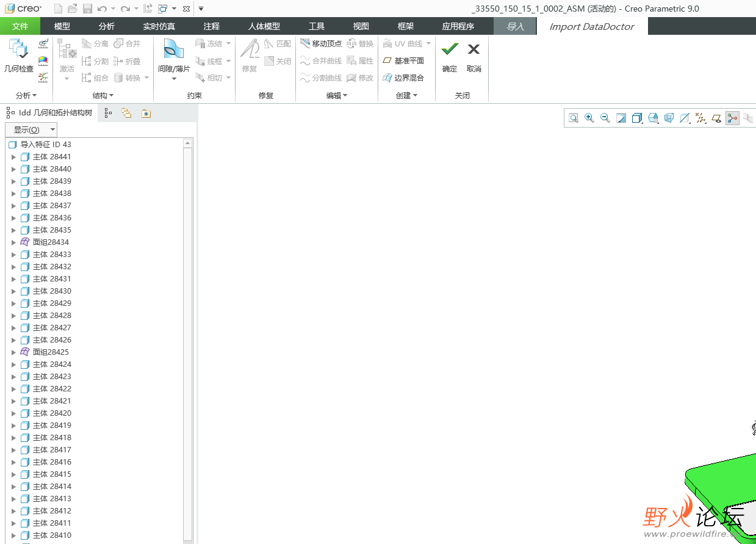The image size is (756, 544).
Task: Expand tree node 面组28425
Action: tap(14, 352)
